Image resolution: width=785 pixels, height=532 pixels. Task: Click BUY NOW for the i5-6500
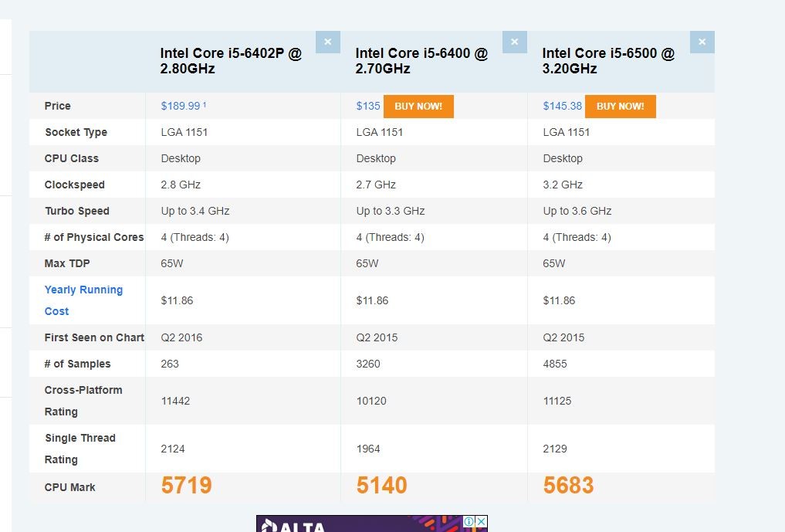click(x=621, y=107)
